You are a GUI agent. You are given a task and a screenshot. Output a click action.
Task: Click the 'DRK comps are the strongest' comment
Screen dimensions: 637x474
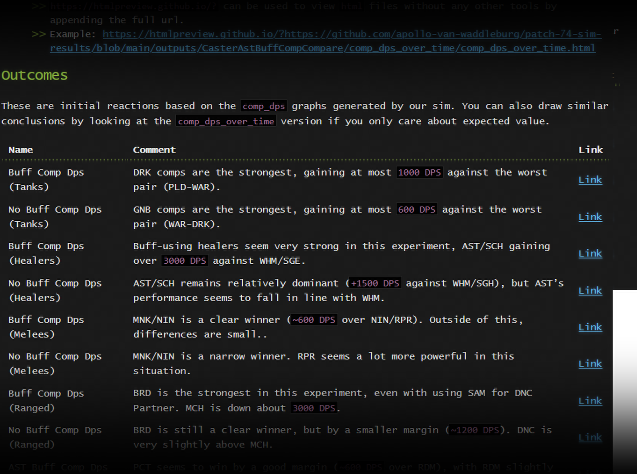(340, 180)
